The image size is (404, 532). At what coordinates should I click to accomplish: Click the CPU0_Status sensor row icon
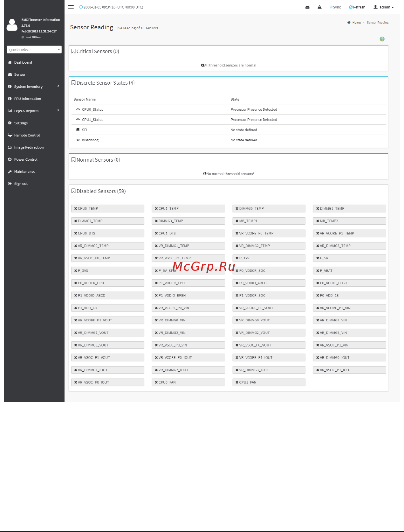pos(78,109)
